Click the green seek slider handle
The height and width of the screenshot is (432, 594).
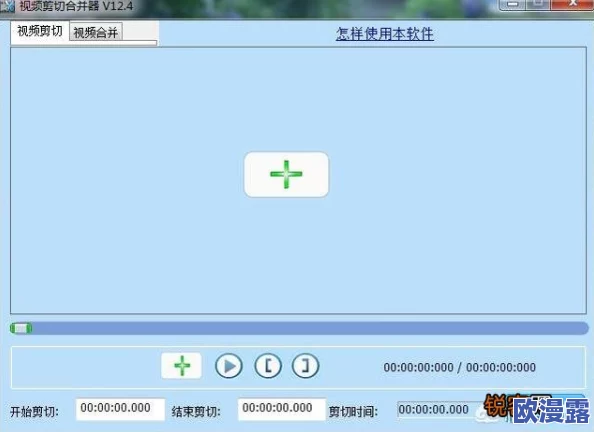coord(21,328)
